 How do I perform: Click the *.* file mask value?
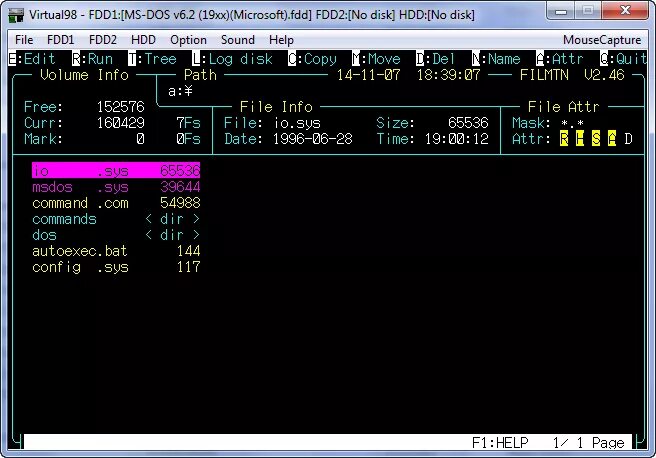(x=572, y=123)
